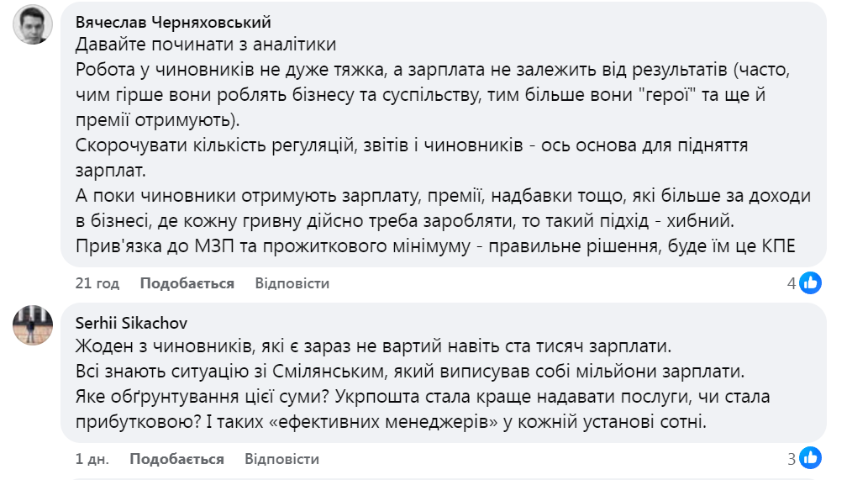868x480 pixels.
Task: Click the name Вячеслав Черняховський
Action: (x=172, y=22)
